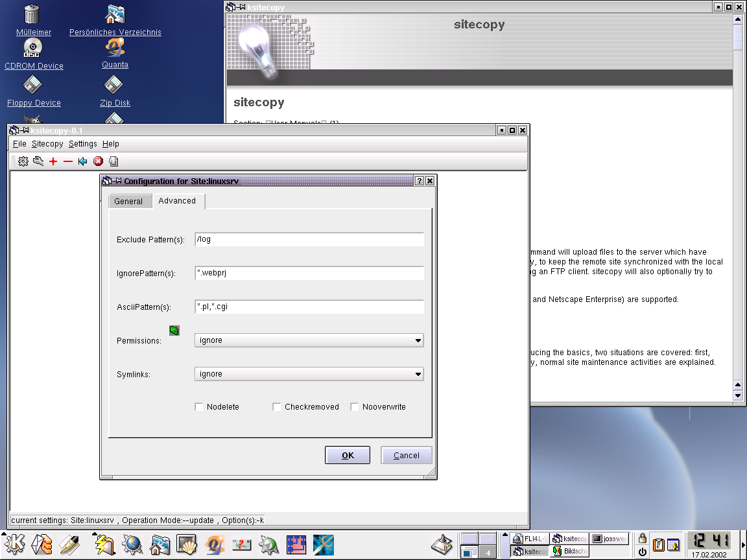Switch to virtual desktop 4 in pager

pyautogui.click(x=488, y=552)
